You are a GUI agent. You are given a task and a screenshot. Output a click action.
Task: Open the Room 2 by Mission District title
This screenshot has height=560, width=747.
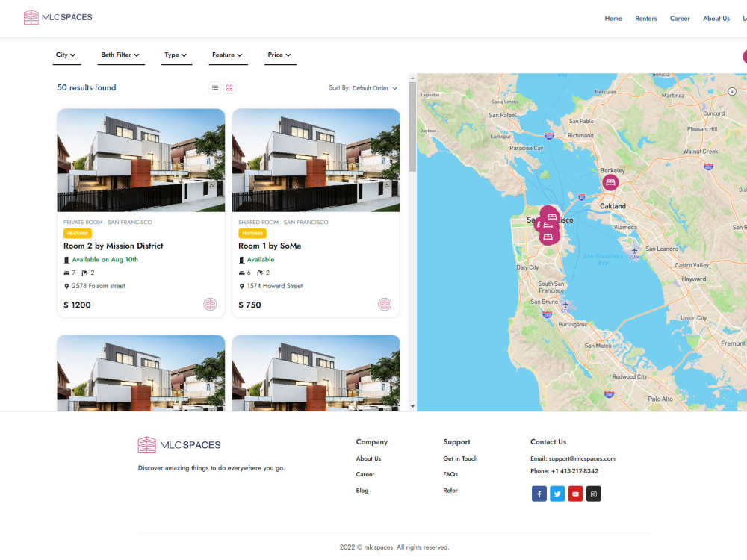(114, 246)
